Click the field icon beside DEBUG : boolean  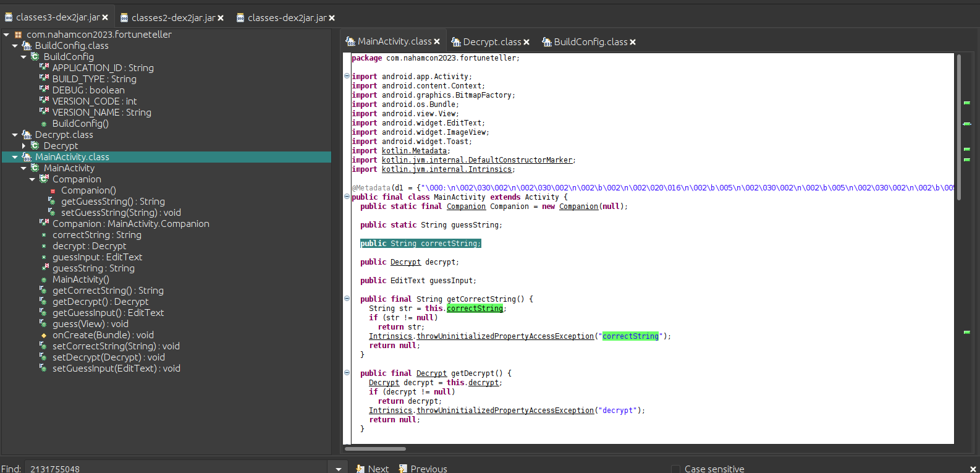click(44, 90)
